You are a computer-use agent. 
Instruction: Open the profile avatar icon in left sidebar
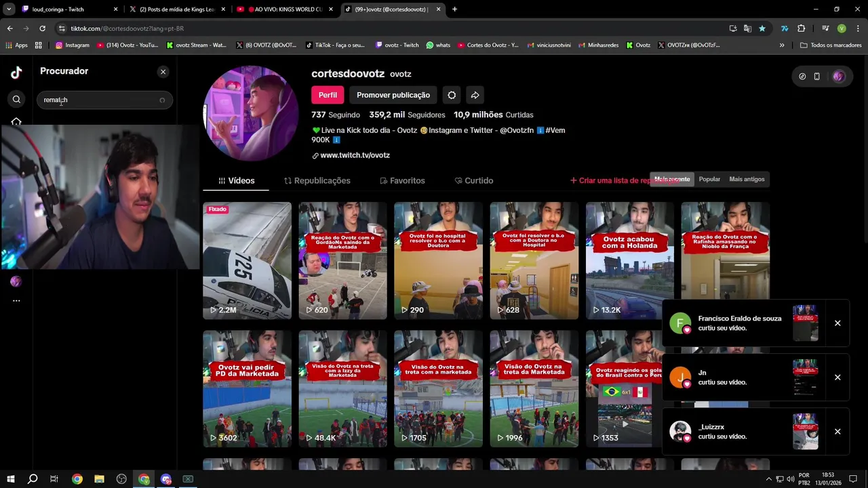point(16,281)
